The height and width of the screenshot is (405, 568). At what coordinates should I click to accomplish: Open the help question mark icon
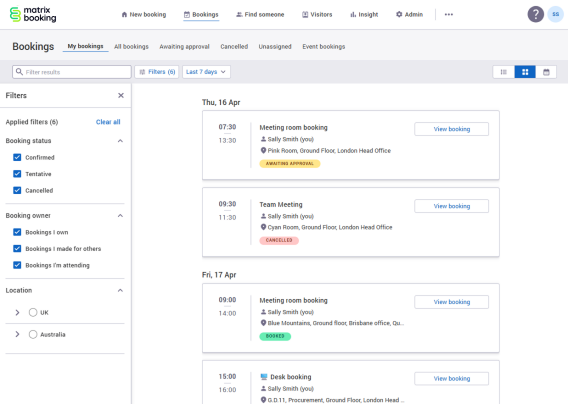point(535,14)
